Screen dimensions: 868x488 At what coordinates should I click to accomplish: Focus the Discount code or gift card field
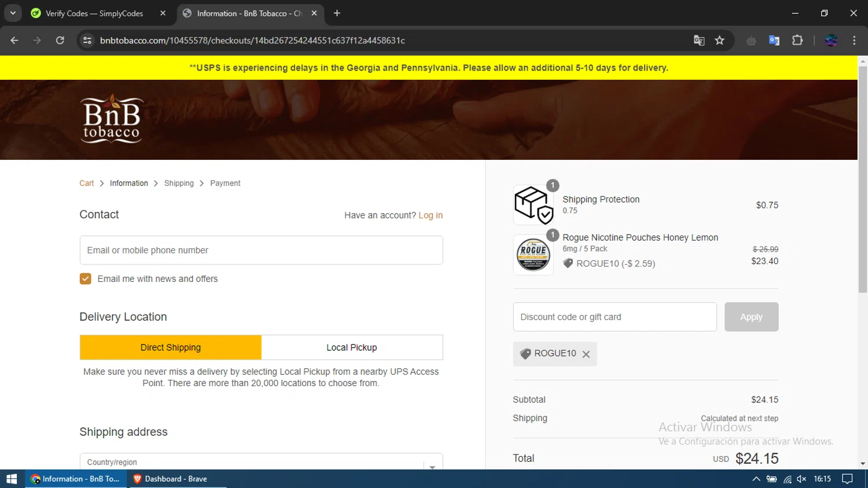615,317
